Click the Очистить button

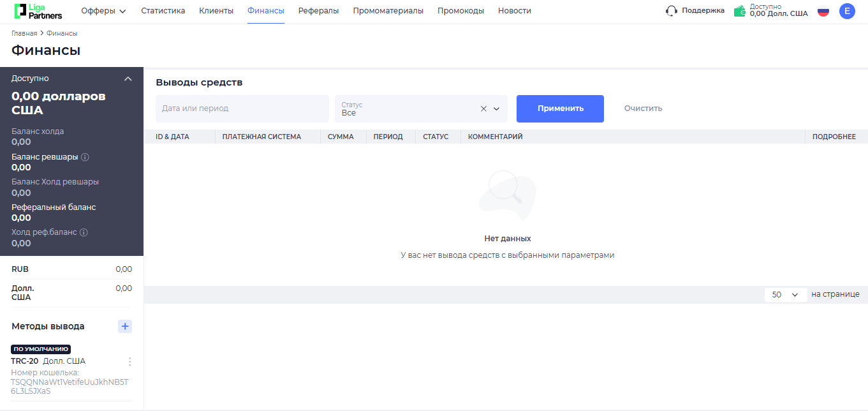pos(643,108)
